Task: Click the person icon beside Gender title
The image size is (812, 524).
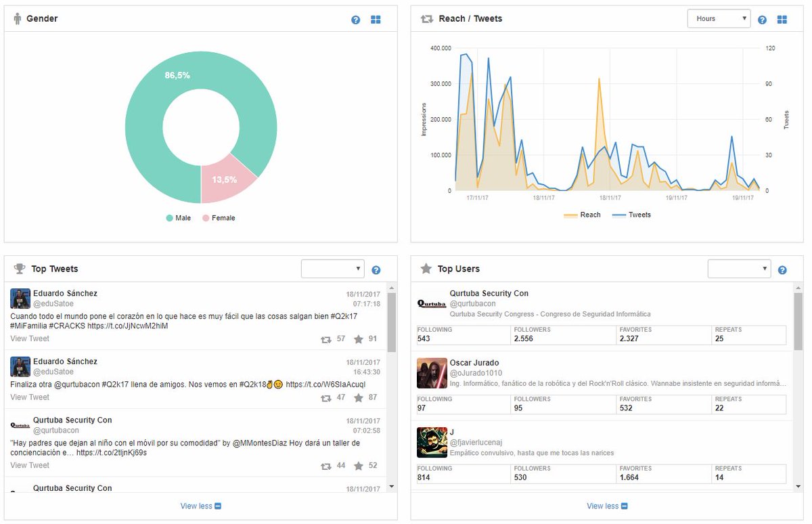Action: click(18, 19)
